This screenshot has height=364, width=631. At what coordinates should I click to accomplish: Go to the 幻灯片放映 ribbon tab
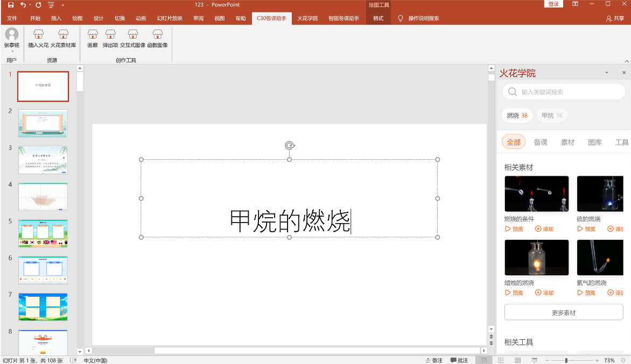[x=170, y=18]
